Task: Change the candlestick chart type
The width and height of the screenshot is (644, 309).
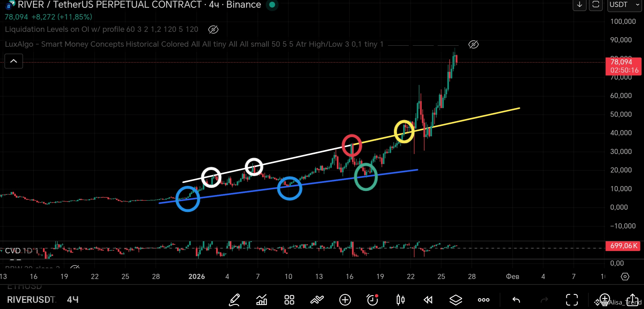Action: pos(400,300)
